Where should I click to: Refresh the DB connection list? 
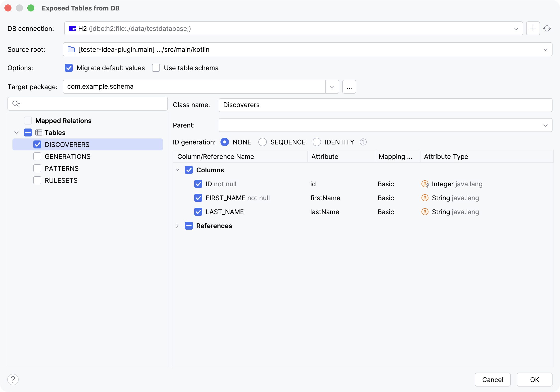click(x=547, y=28)
